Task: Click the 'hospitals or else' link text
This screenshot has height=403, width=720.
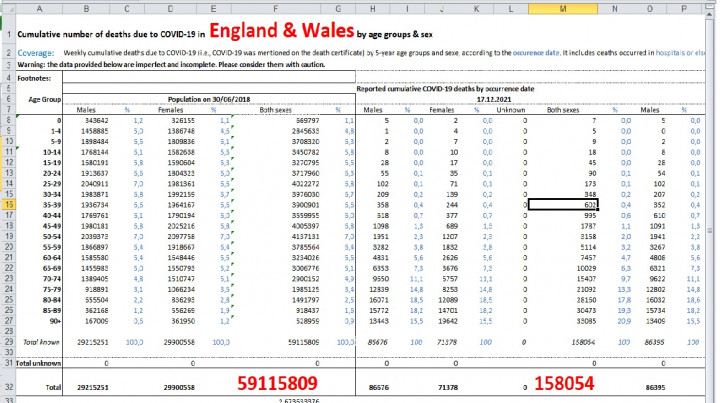Action: pos(680,53)
